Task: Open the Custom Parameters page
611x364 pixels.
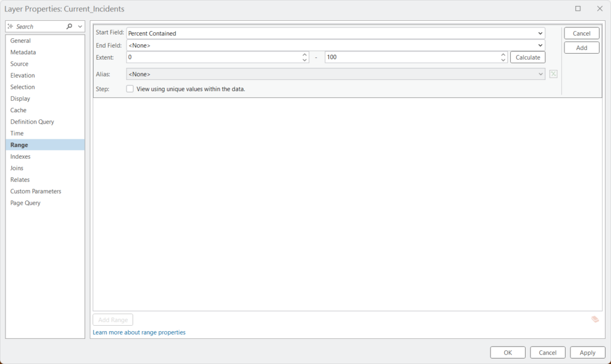Action: [x=36, y=192]
